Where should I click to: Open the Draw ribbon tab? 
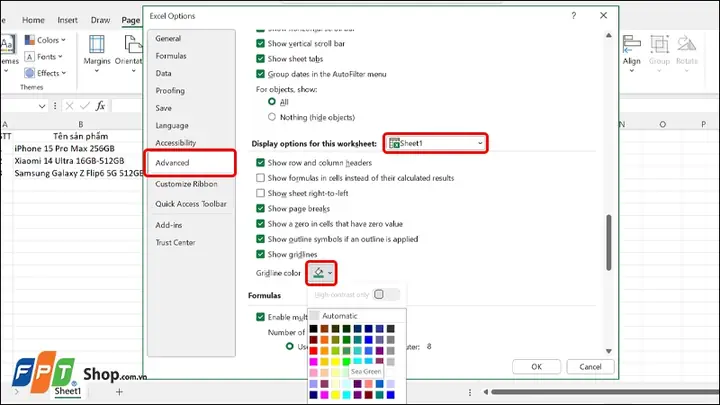coord(100,20)
